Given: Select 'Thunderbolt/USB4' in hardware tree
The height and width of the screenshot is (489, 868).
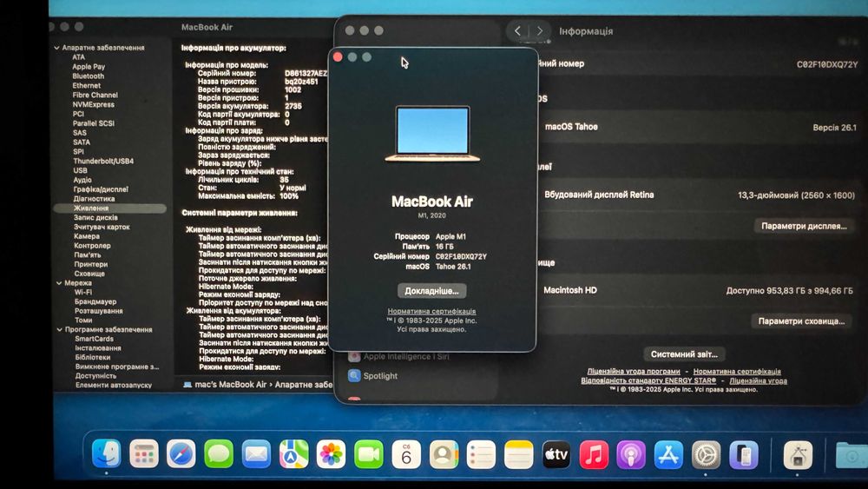Looking at the screenshot, I should click(103, 161).
